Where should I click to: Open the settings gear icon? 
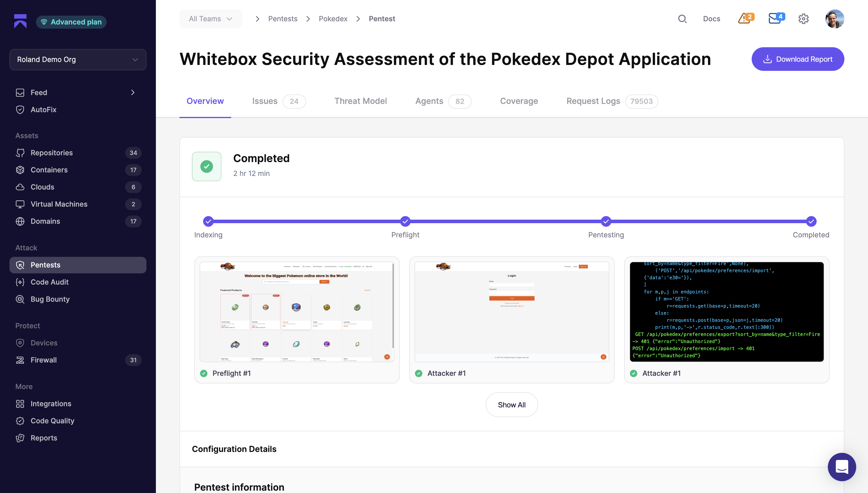803,19
